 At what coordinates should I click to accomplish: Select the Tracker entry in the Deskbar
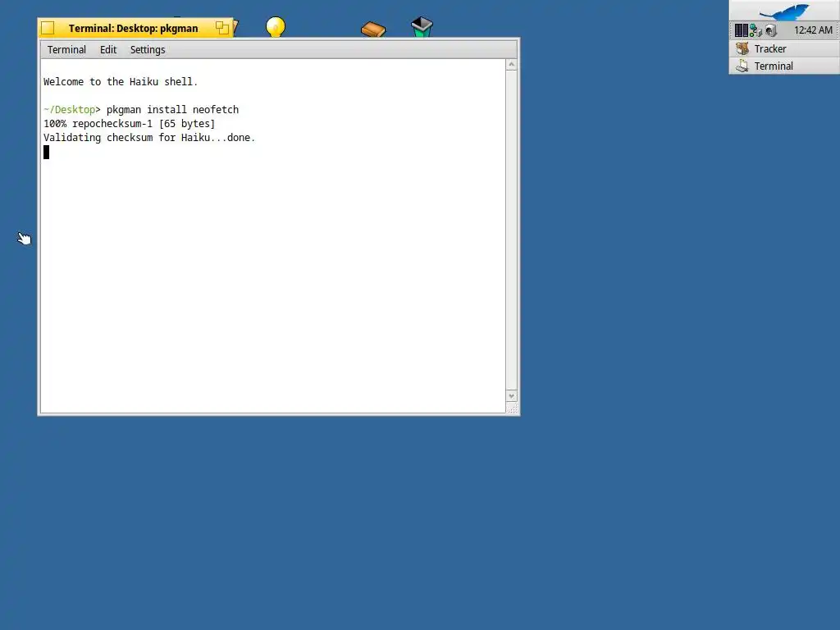click(x=784, y=48)
